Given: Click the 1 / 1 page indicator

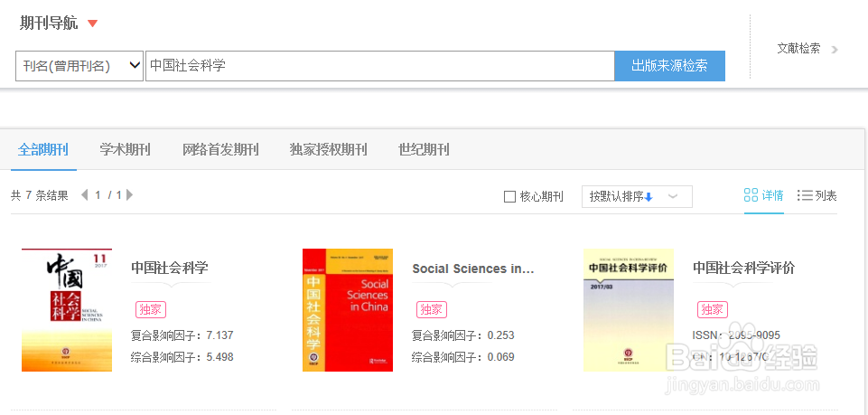Looking at the screenshot, I should [107, 195].
